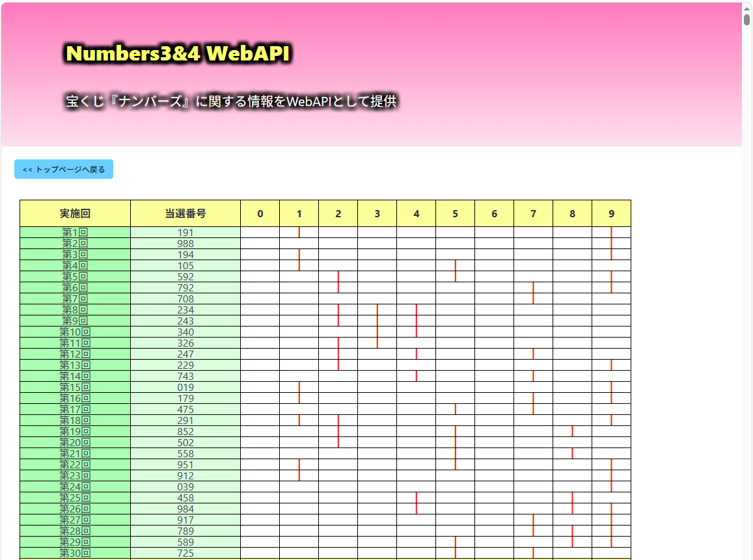Click the page subtitle about 宝くじ ナンバーズ
753x560 pixels.
231,101
